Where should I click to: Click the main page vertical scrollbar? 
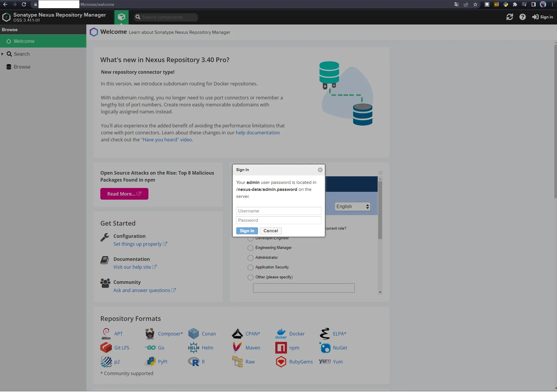556,122
